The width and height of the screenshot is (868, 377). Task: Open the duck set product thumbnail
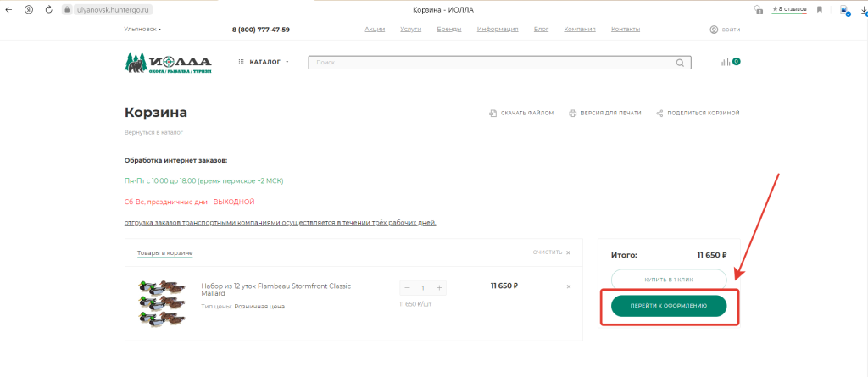pos(162,298)
